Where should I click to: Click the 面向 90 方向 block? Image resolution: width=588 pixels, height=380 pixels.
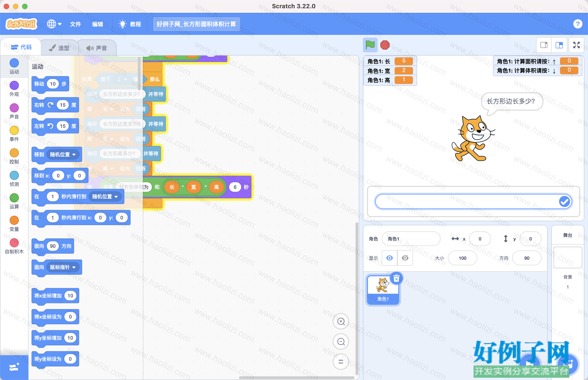(53, 246)
